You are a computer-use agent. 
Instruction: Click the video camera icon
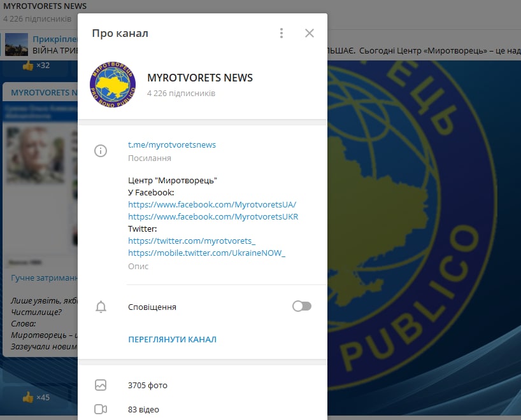pyautogui.click(x=101, y=409)
